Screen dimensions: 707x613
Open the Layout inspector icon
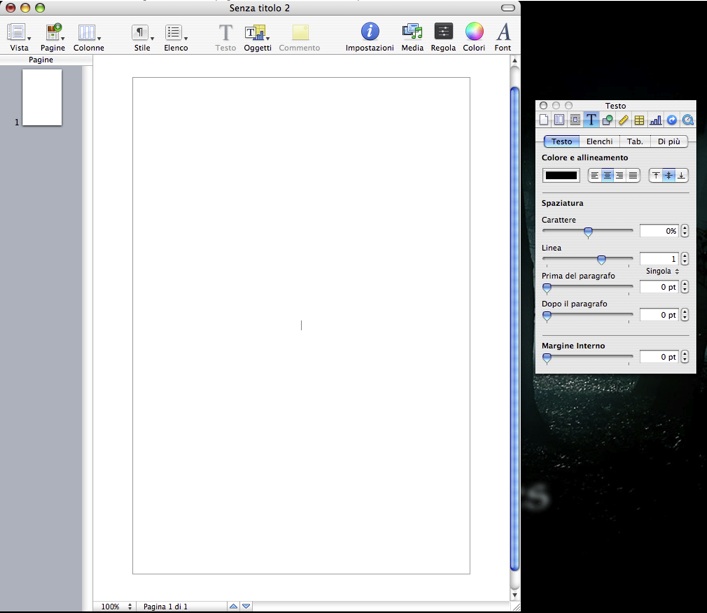(559, 120)
